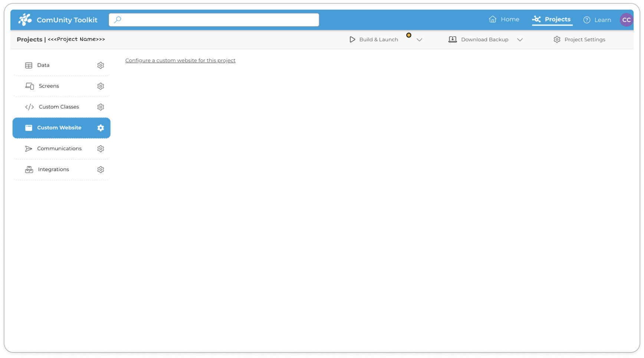Click Build & Launch button
The image size is (644, 358).
pos(374,40)
